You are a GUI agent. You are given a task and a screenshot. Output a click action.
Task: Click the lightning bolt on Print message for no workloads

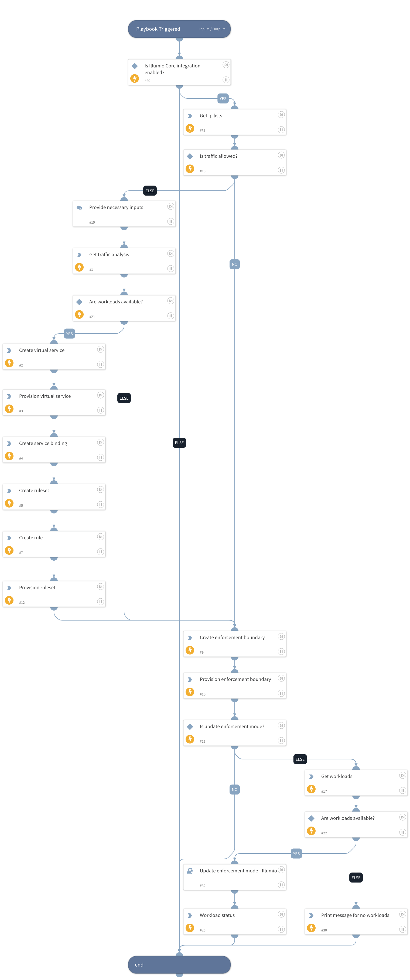point(311,928)
